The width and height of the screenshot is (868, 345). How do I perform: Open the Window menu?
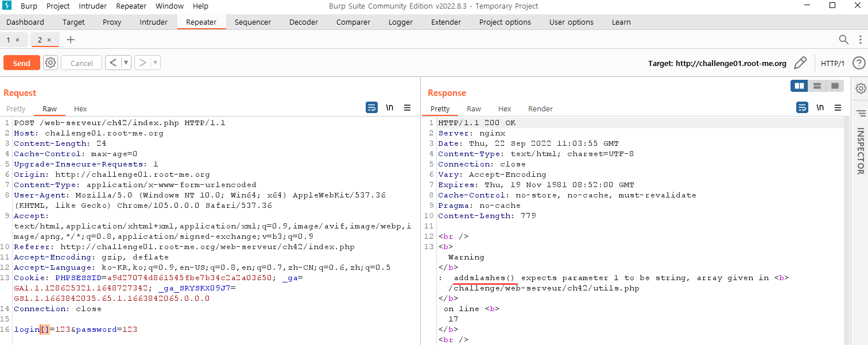tap(169, 6)
